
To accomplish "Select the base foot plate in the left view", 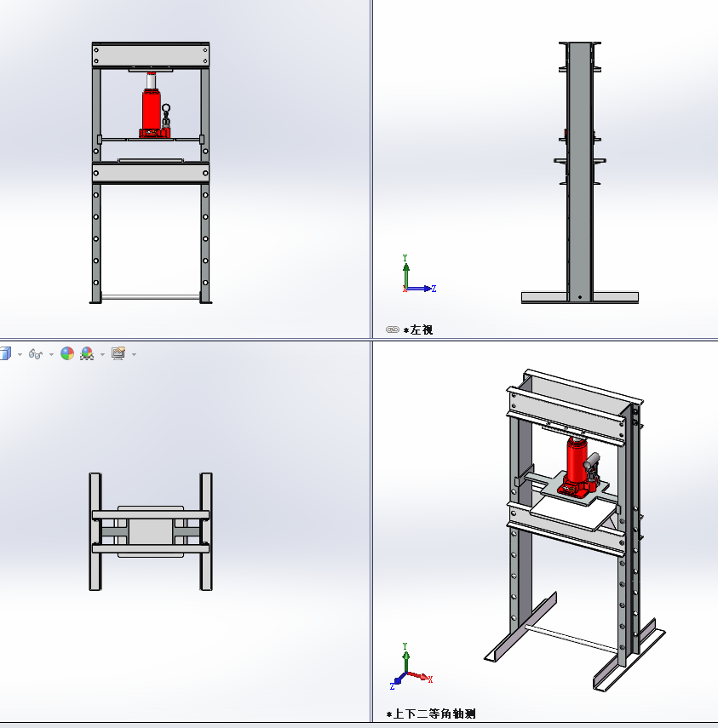I will (x=580, y=298).
